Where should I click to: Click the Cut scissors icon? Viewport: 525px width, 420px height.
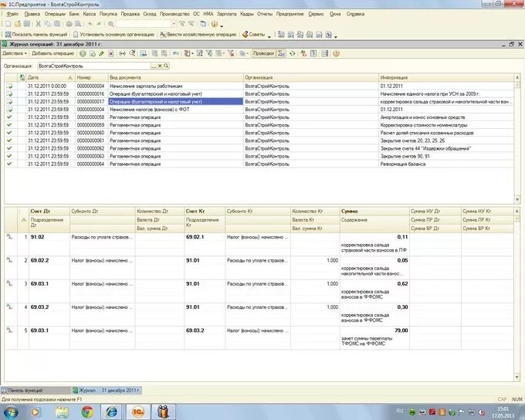click(38, 24)
